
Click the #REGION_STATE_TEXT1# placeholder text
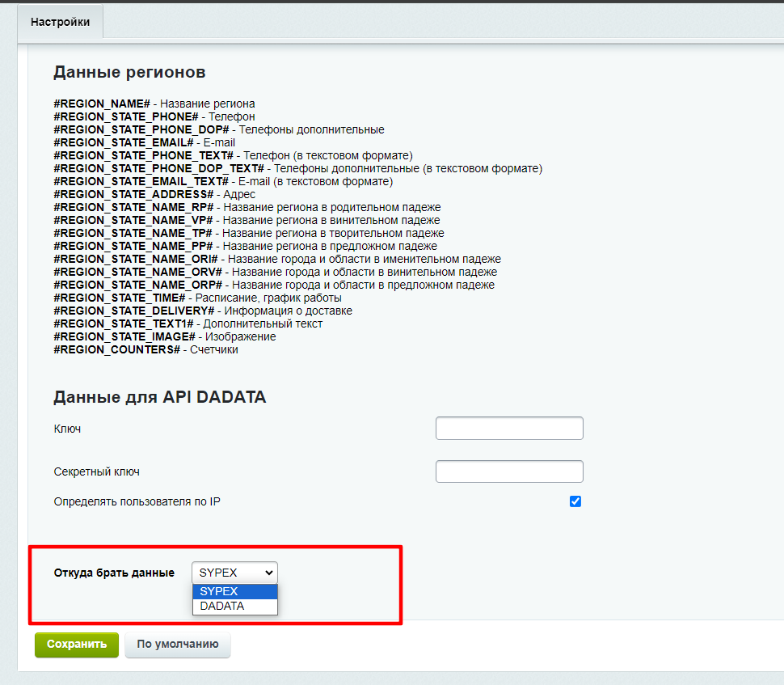click(x=124, y=323)
